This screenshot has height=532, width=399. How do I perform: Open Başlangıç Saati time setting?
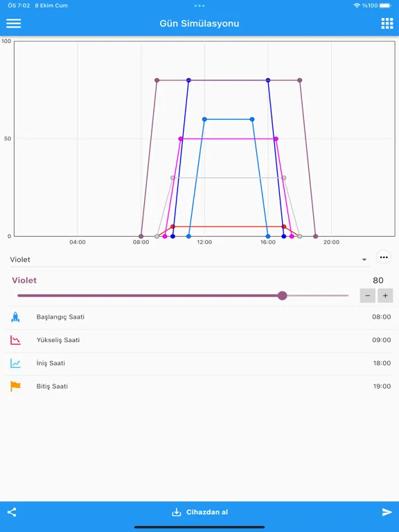click(199, 317)
